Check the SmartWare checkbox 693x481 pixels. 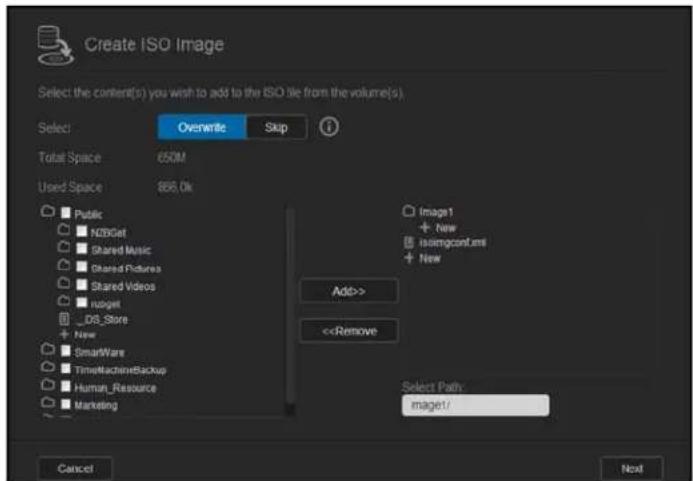coord(65,351)
